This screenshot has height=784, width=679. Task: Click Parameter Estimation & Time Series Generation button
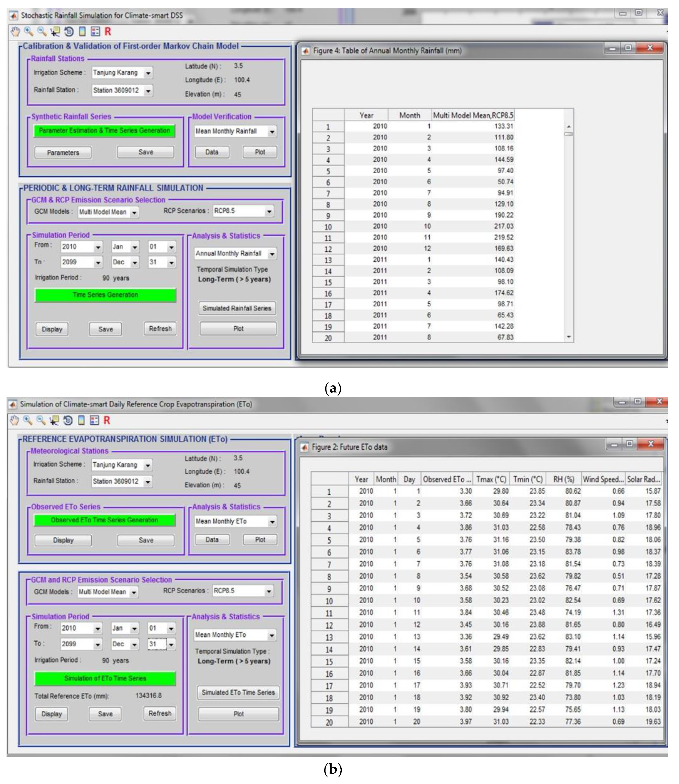[x=105, y=131]
